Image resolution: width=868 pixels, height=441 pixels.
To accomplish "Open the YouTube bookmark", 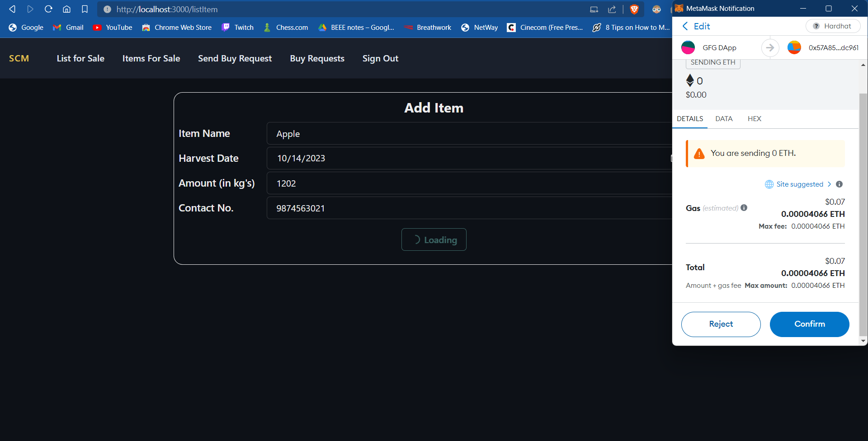I will pyautogui.click(x=113, y=28).
